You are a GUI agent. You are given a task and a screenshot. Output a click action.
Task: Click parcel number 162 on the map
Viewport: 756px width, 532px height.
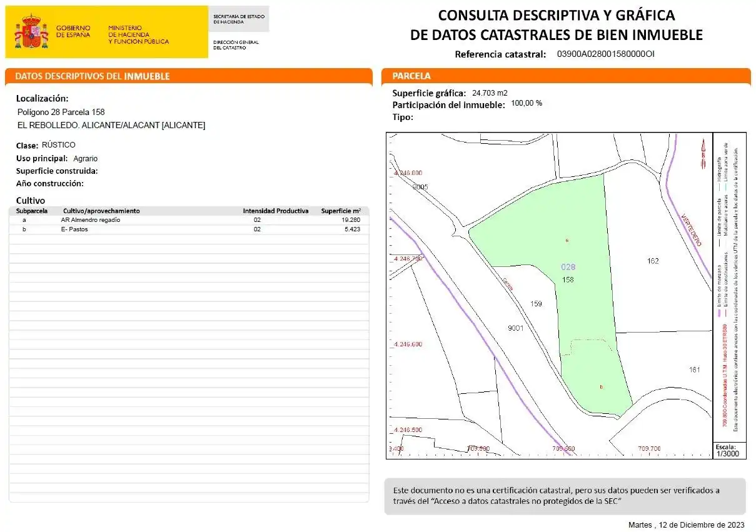pyautogui.click(x=653, y=261)
